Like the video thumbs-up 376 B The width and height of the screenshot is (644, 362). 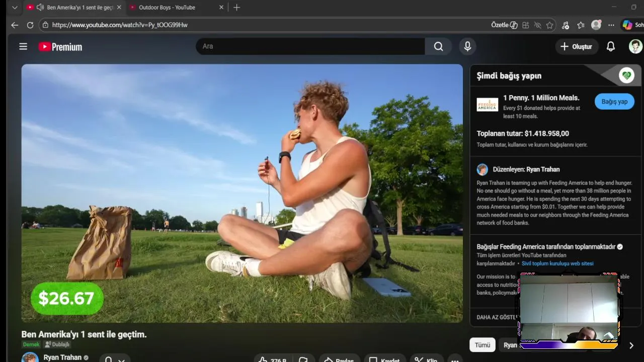[x=272, y=360]
